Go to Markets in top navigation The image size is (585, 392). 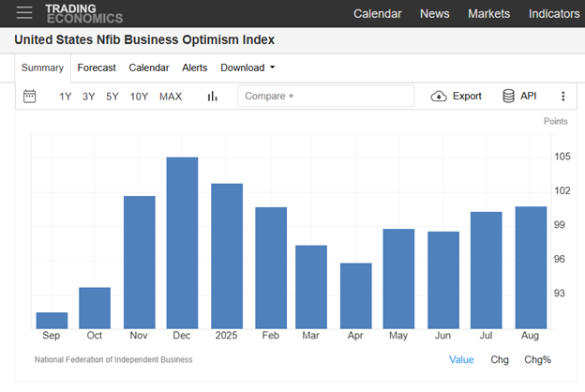point(488,13)
